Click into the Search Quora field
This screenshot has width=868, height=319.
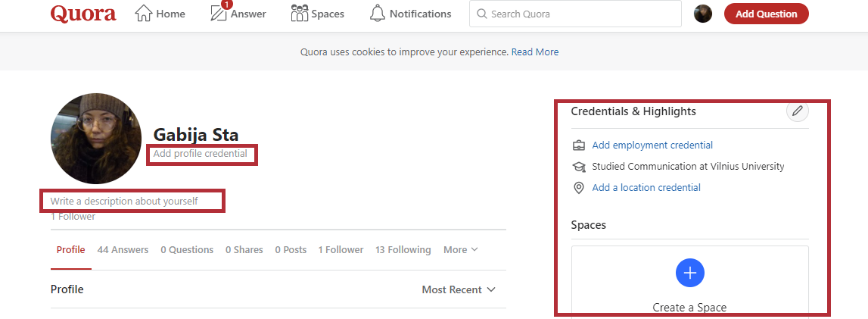click(575, 14)
